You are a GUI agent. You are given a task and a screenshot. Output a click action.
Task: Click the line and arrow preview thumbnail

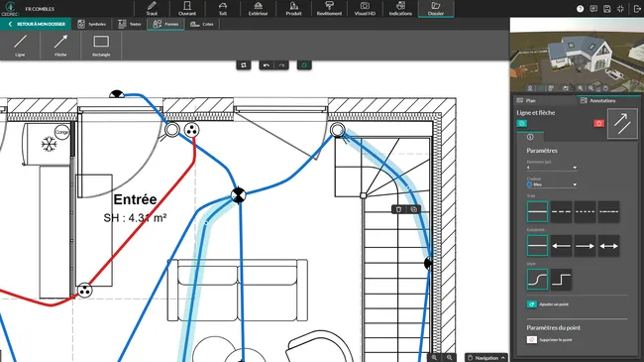pyautogui.click(x=622, y=123)
